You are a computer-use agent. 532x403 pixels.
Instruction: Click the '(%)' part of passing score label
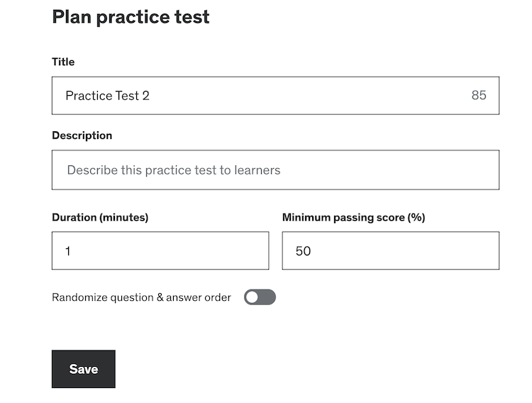coord(415,217)
